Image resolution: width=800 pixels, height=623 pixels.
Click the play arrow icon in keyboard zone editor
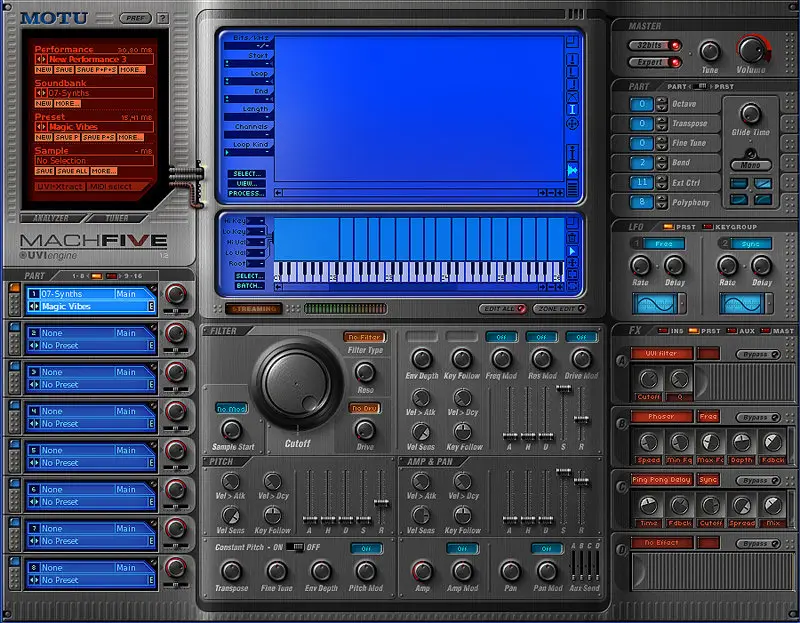(x=572, y=251)
